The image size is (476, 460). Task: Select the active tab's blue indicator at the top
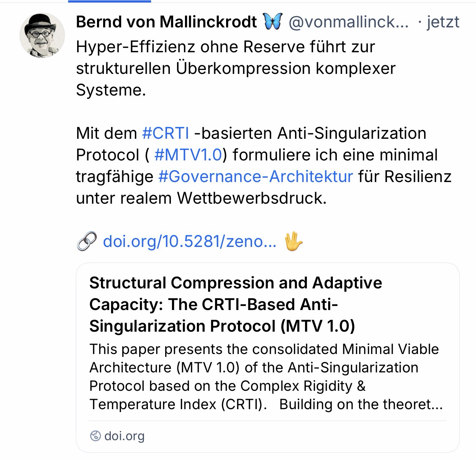pyautogui.click(x=110, y=1)
